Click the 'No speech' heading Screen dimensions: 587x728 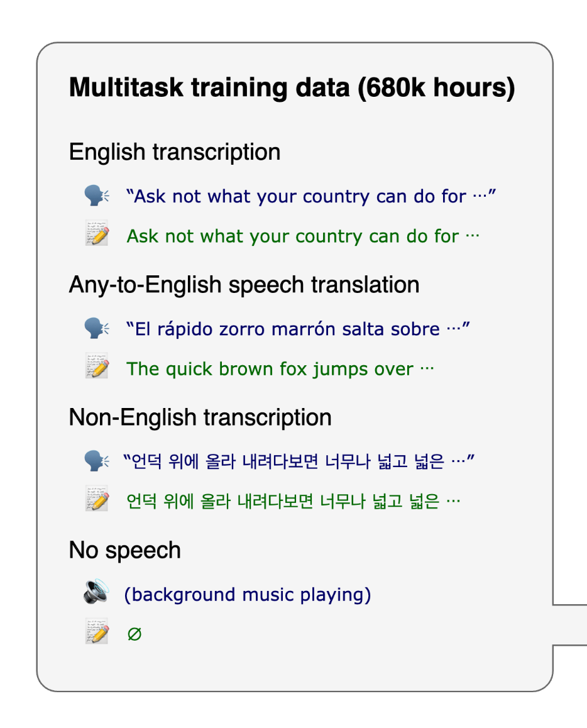[124, 550]
